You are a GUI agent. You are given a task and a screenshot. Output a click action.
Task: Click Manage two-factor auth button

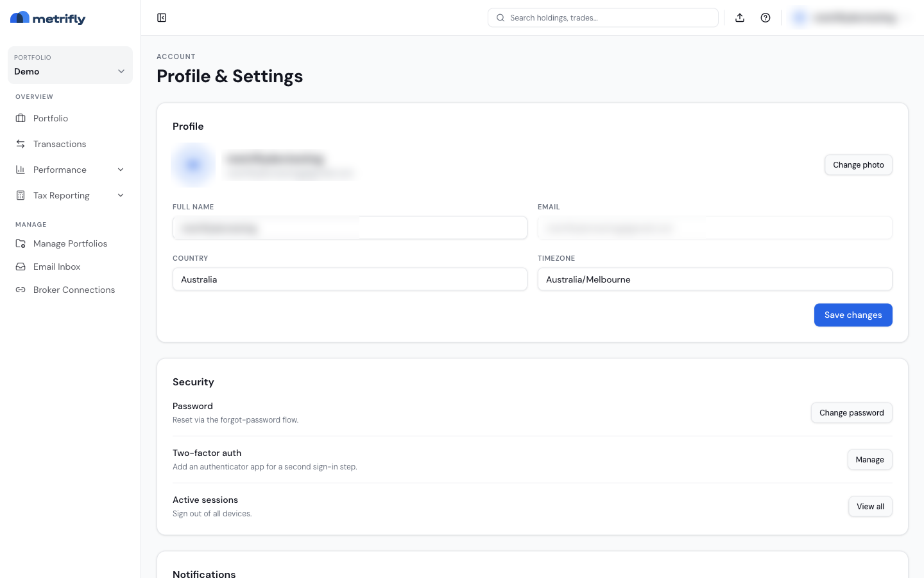click(x=870, y=460)
